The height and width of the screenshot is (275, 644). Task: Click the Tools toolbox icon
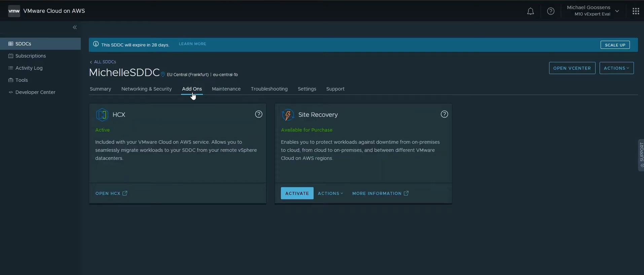coord(11,80)
